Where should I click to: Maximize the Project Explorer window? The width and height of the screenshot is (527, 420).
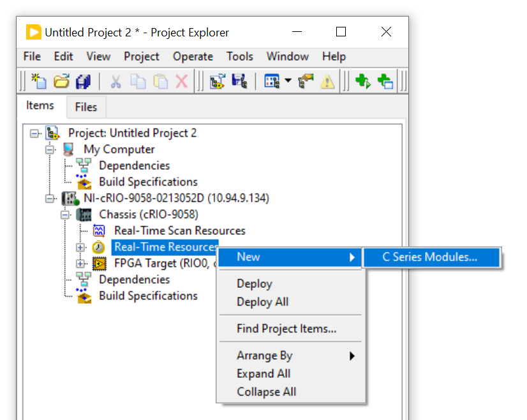click(341, 32)
